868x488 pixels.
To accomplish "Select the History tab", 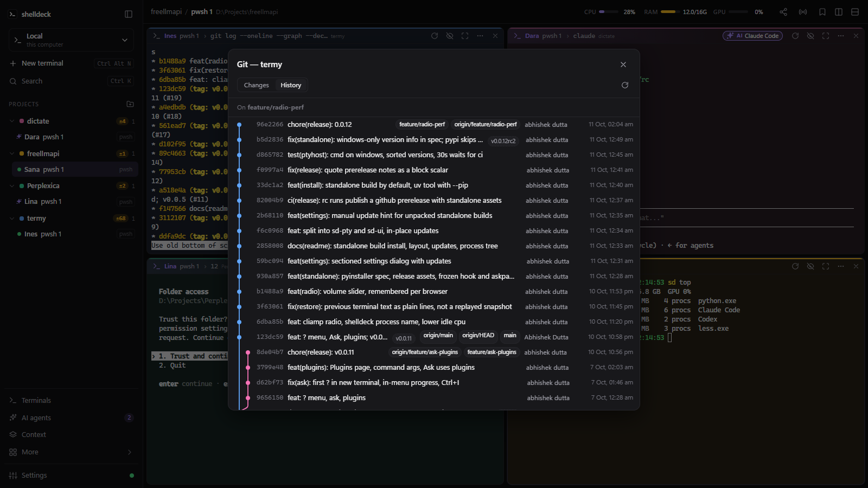I will 291,85.
